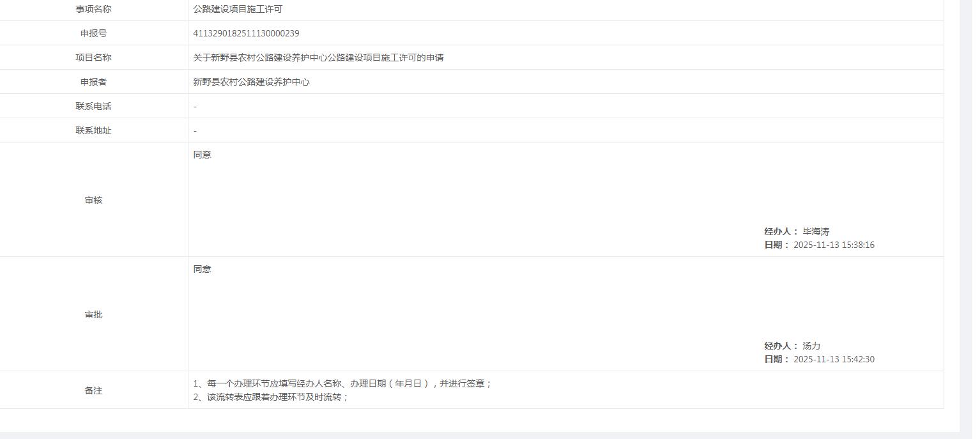Select date 2025-11-13 15:38:16

832,244
